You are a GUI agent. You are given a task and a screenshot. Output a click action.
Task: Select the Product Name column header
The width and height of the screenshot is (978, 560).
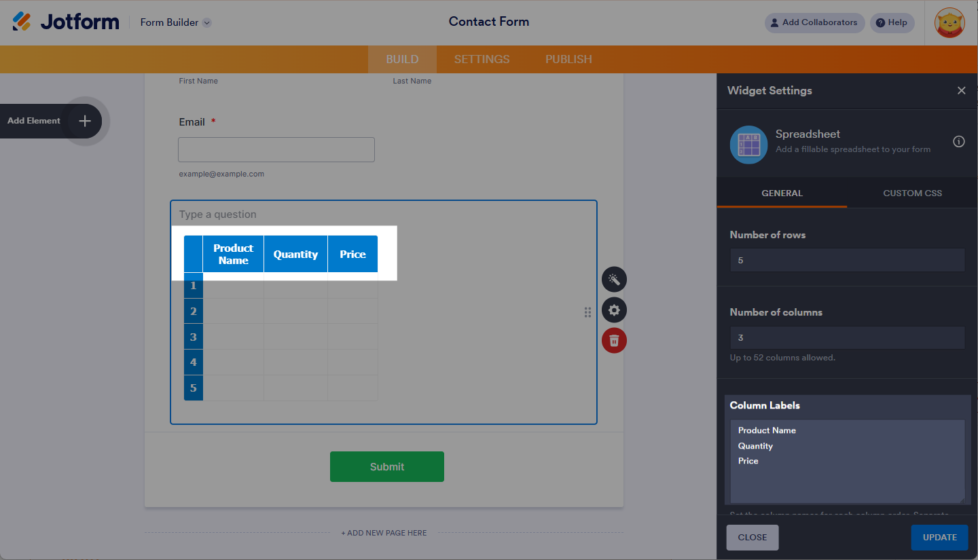[233, 254]
